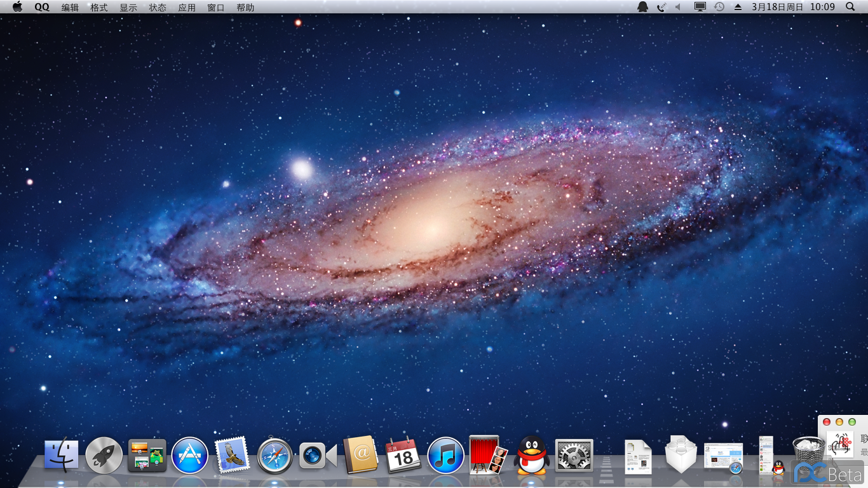Open Time Machine menu bar icon

pyautogui.click(x=719, y=7)
